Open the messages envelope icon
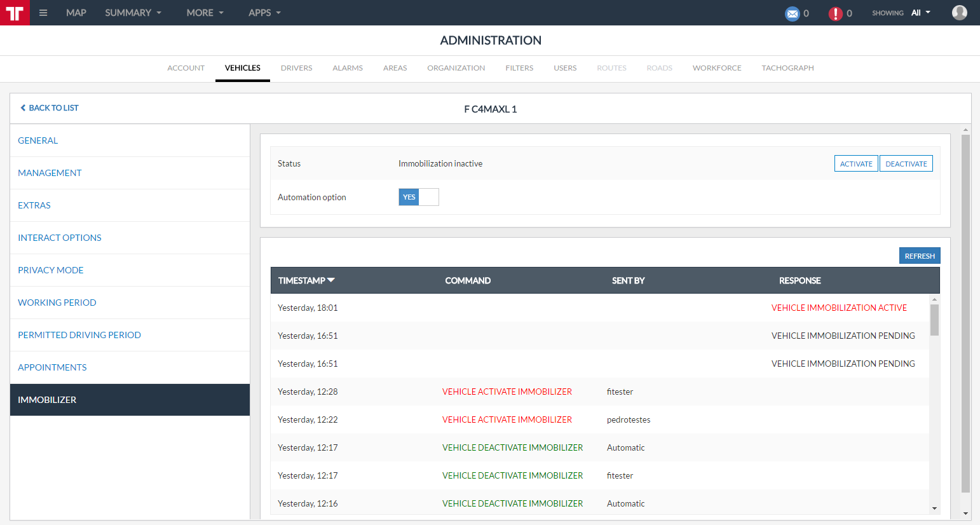 pos(792,13)
